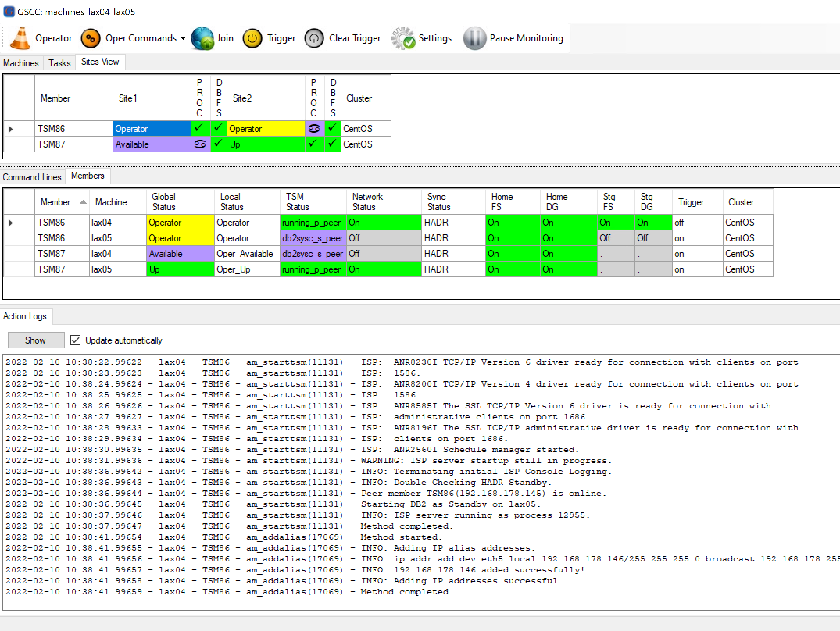
Task: Select yellow Operator cell in Site2 for TSM86
Action: [x=266, y=128]
